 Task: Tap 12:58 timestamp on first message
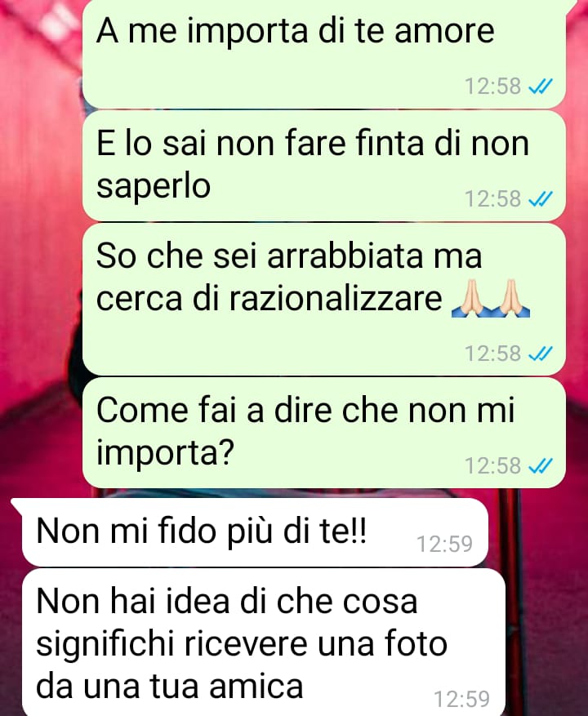point(492,86)
